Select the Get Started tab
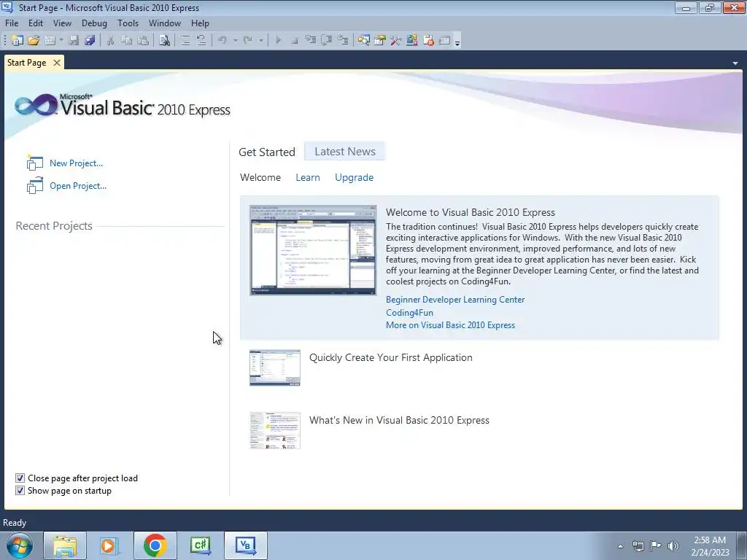The width and height of the screenshot is (747, 560). coord(267,152)
